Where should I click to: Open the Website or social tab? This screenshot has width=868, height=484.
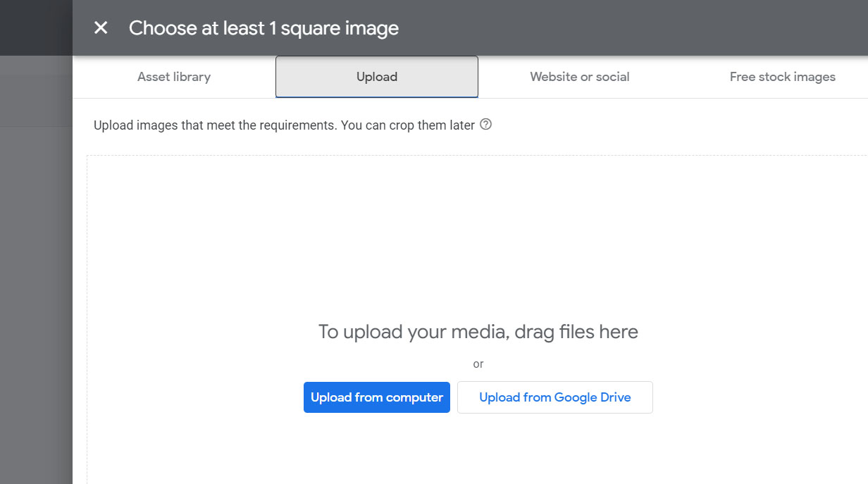[579, 77]
